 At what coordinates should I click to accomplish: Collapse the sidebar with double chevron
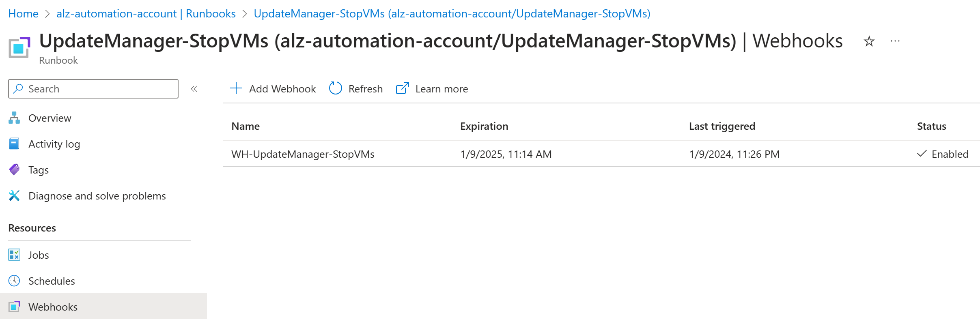point(194,89)
